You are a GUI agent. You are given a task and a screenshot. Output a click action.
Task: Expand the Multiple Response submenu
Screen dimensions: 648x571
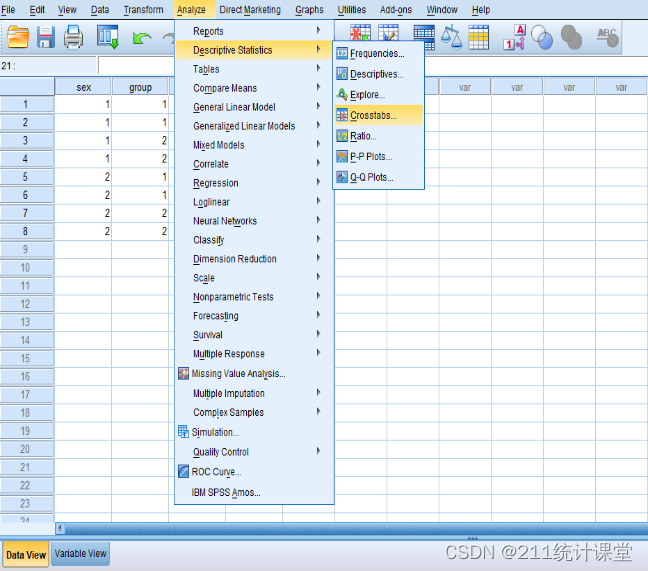click(254, 354)
